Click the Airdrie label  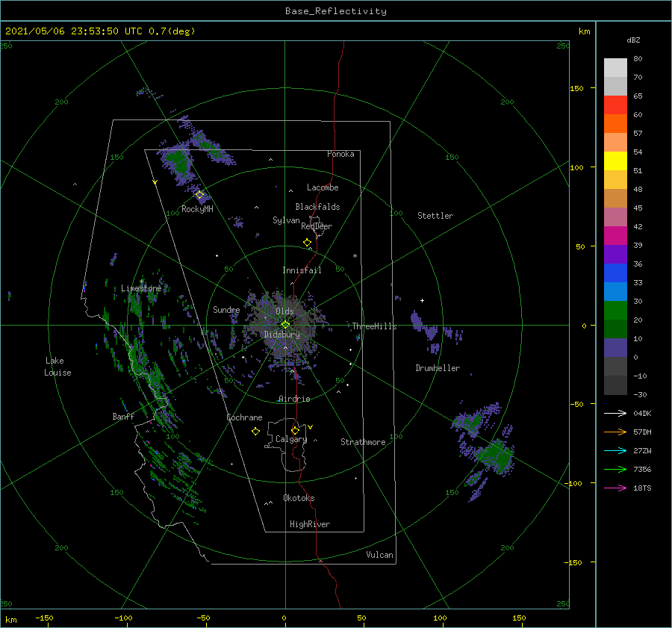click(294, 399)
